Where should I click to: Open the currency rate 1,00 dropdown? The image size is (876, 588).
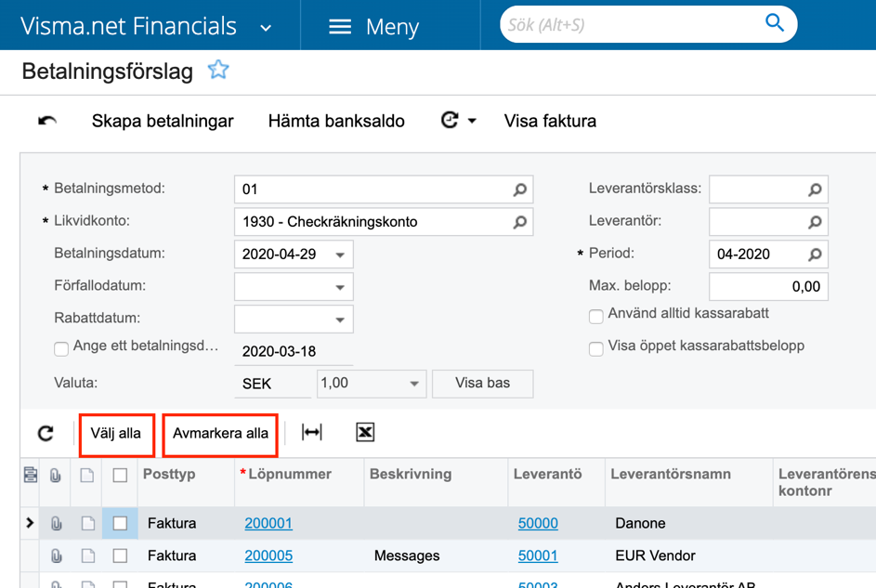point(414,384)
